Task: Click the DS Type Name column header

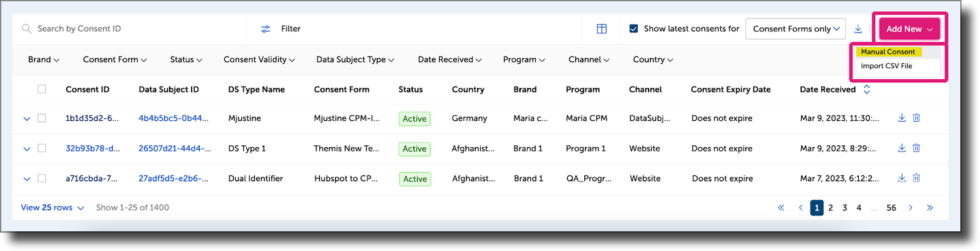Action: (x=257, y=90)
